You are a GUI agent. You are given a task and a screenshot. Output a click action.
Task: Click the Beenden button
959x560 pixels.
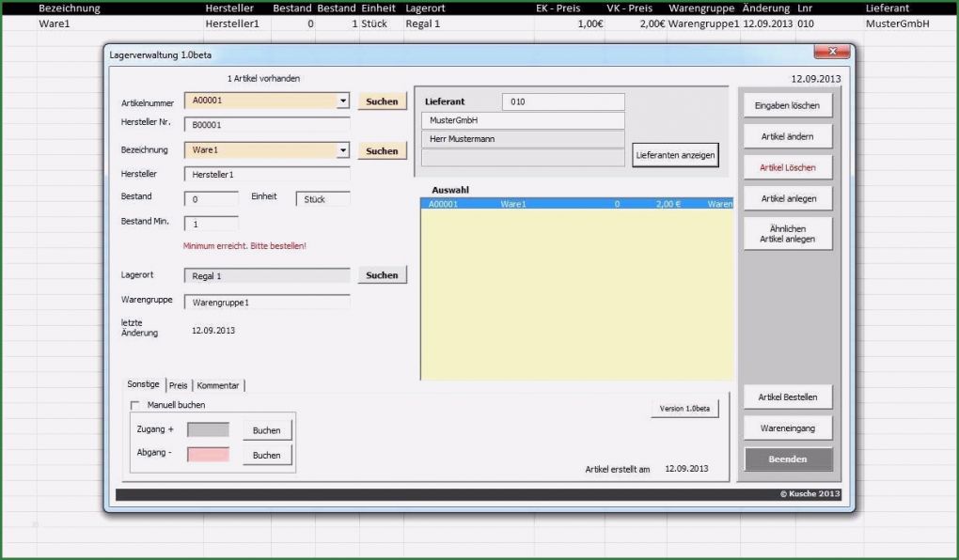[x=787, y=459]
